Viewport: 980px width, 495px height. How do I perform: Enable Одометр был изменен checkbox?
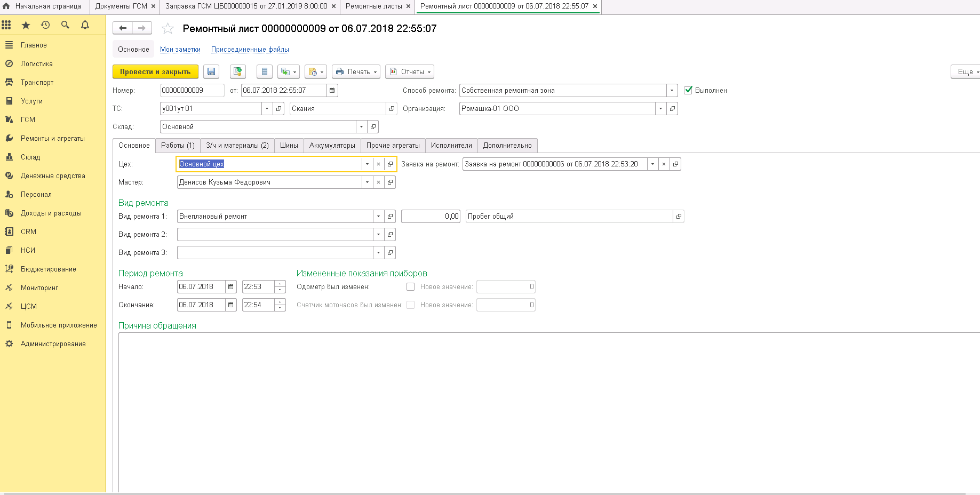410,287
